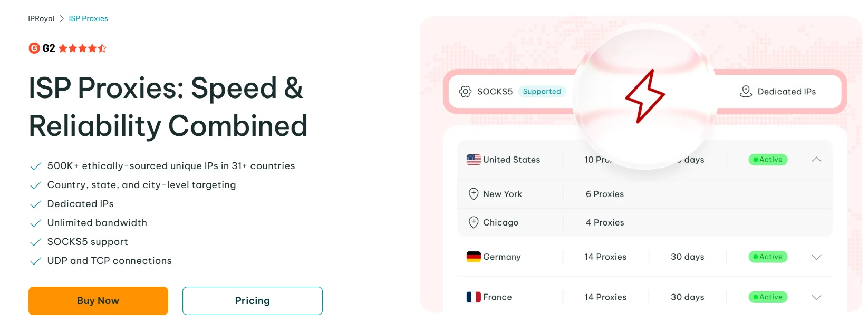Click the Buy Now button
Viewport: 868px width, 333px height.
[98, 300]
